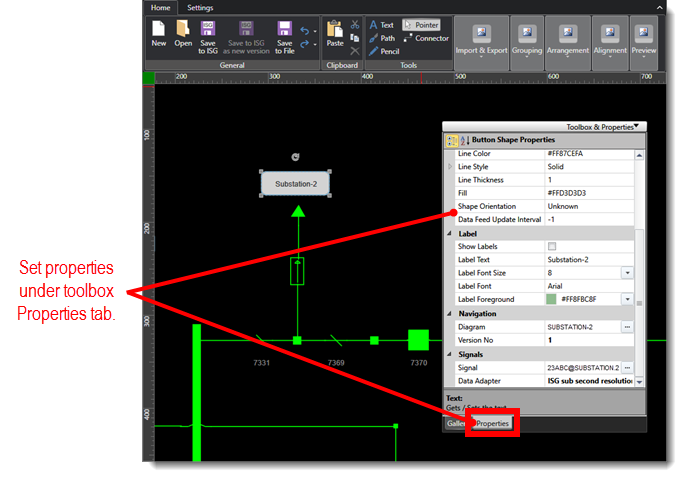Activate the Pointer tool
Image resolution: width=682 pixels, height=477 pixels.
421,25
